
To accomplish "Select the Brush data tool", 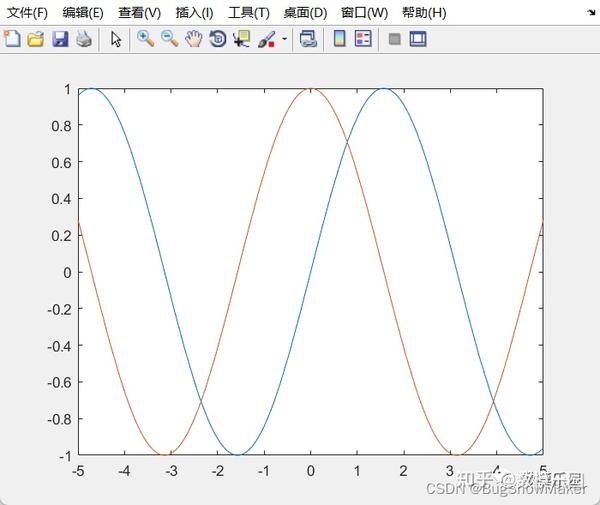I will click(x=267, y=39).
